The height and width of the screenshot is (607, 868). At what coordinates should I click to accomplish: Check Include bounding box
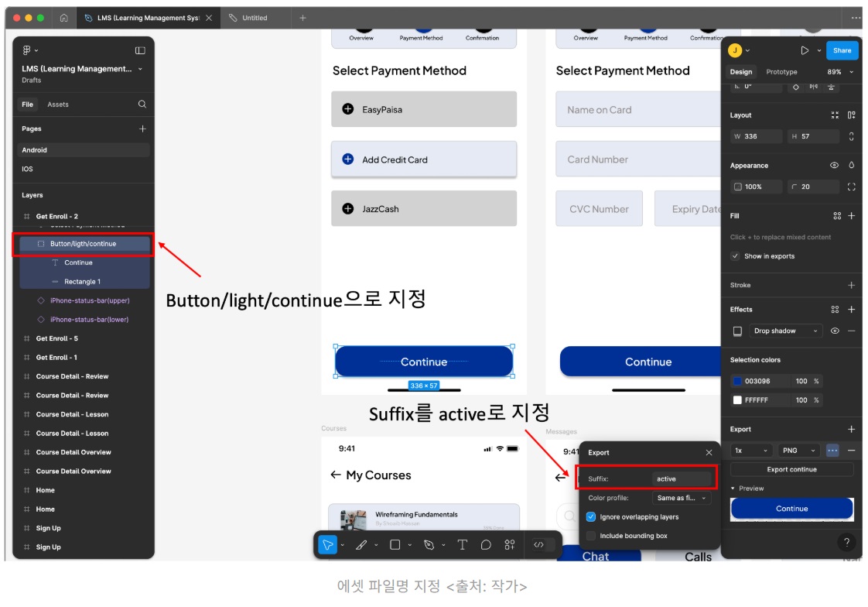[591, 536]
